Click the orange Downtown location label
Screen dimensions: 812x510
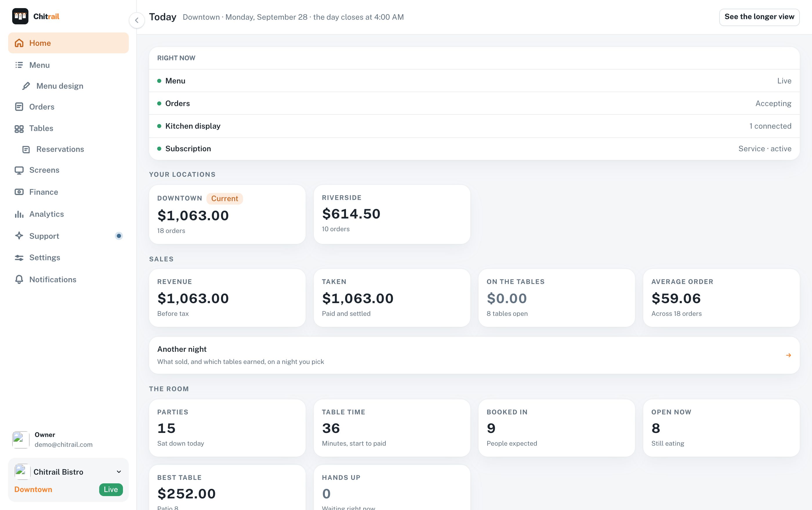[x=33, y=489]
